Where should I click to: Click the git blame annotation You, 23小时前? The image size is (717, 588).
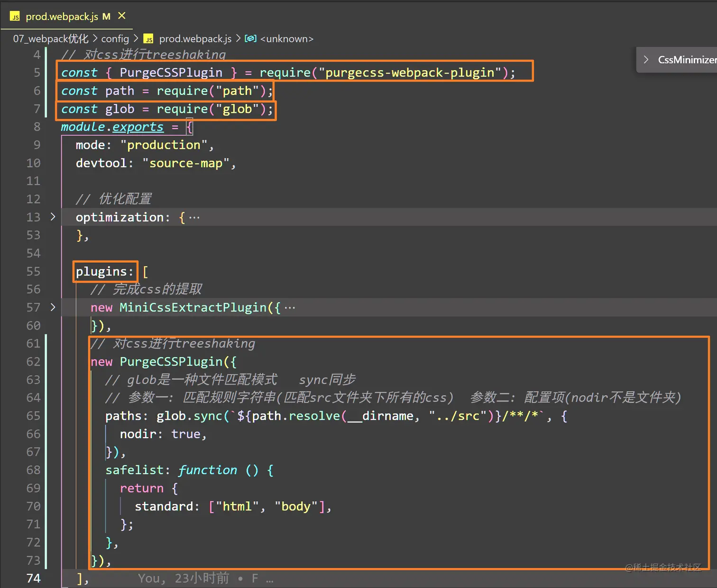[x=183, y=578]
